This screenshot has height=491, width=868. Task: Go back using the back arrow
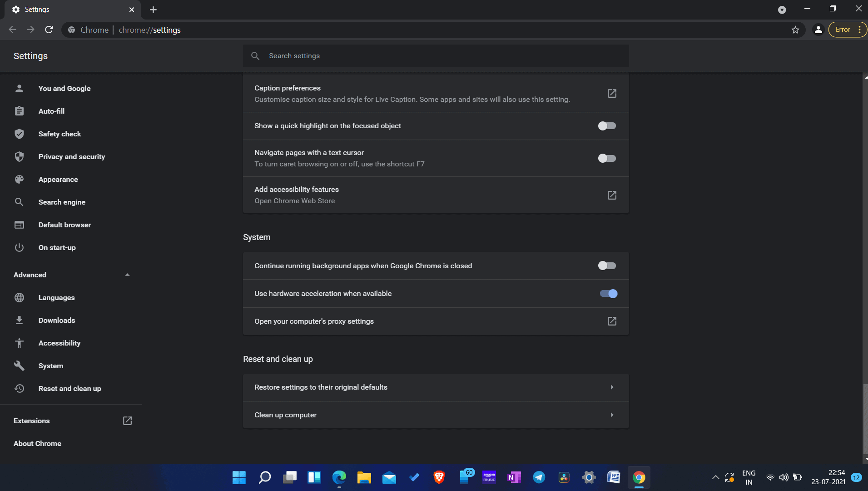pos(12,30)
